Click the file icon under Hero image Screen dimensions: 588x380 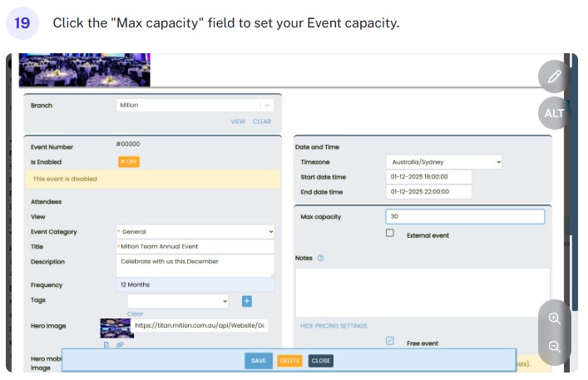click(106, 344)
